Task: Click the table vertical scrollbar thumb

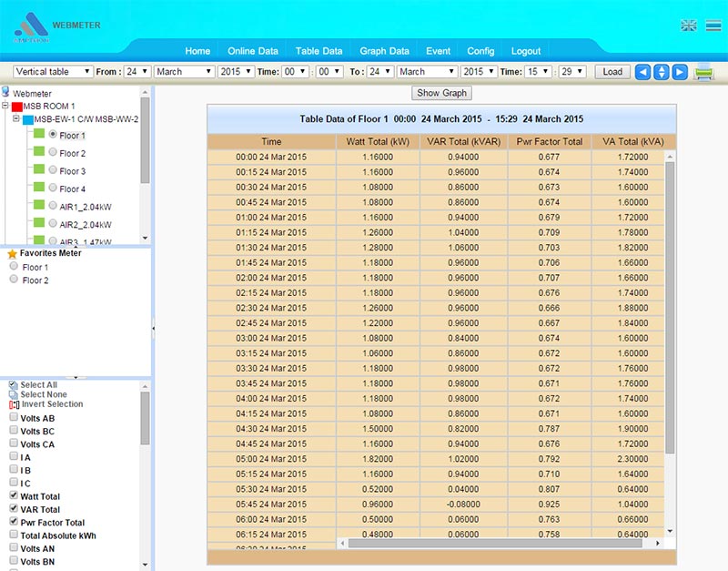Action: pos(670,308)
